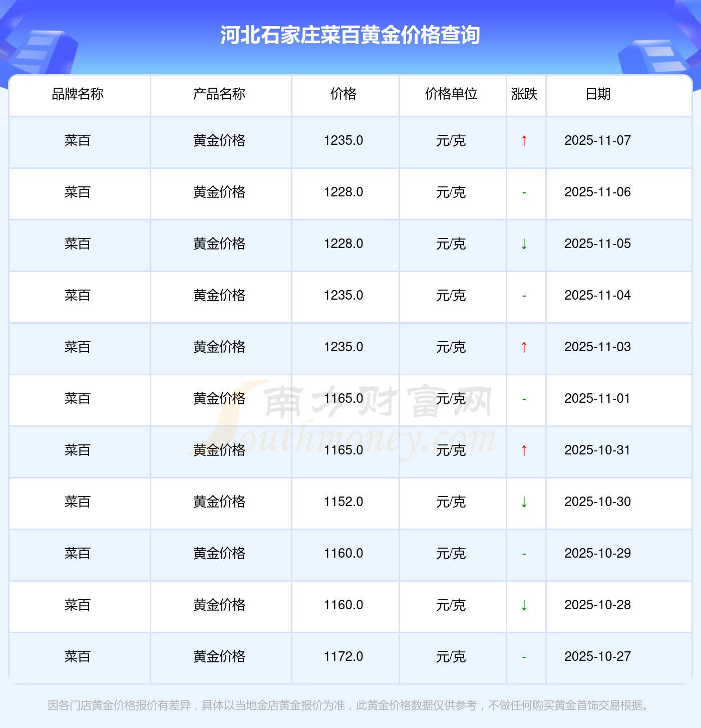The width and height of the screenshot is (701, 728).
Task: Select the date 2025-11-01
Action: (x=598, y=399)
